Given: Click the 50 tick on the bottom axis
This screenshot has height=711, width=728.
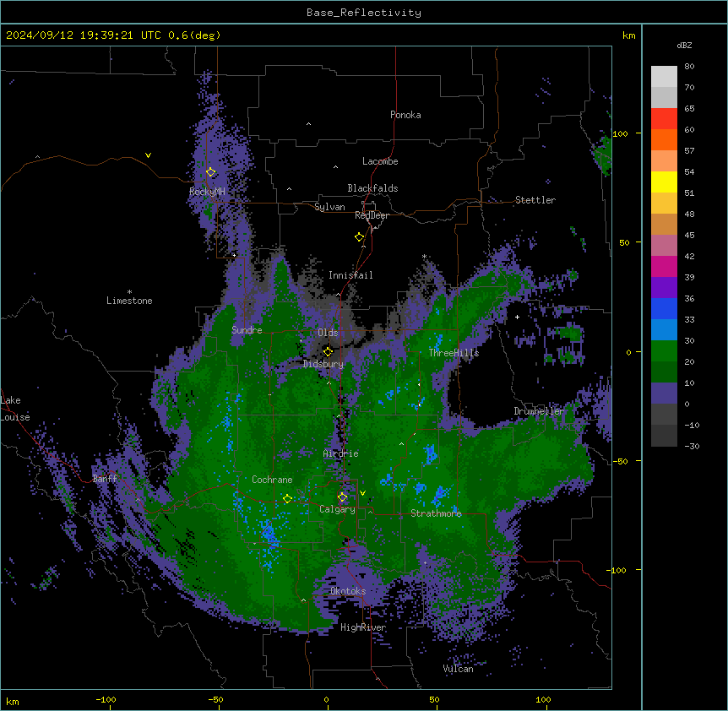Looking at the screenshot, I should point(434,699).
